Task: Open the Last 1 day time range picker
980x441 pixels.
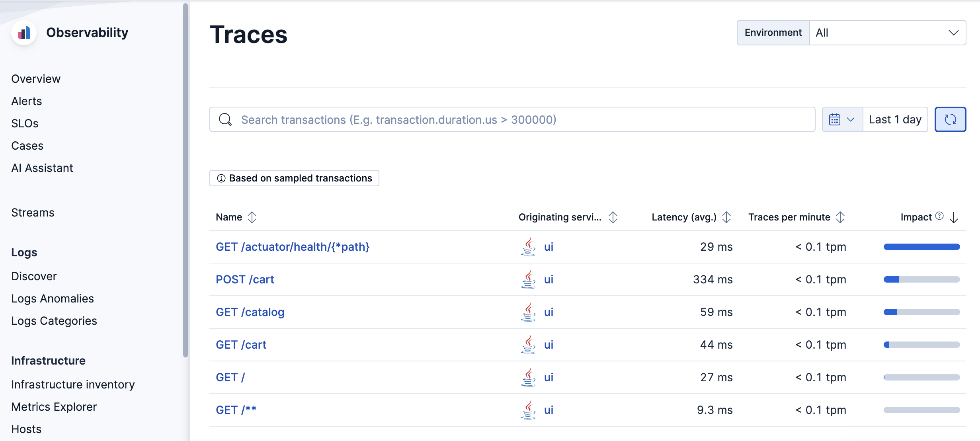Action: point(895,119)
